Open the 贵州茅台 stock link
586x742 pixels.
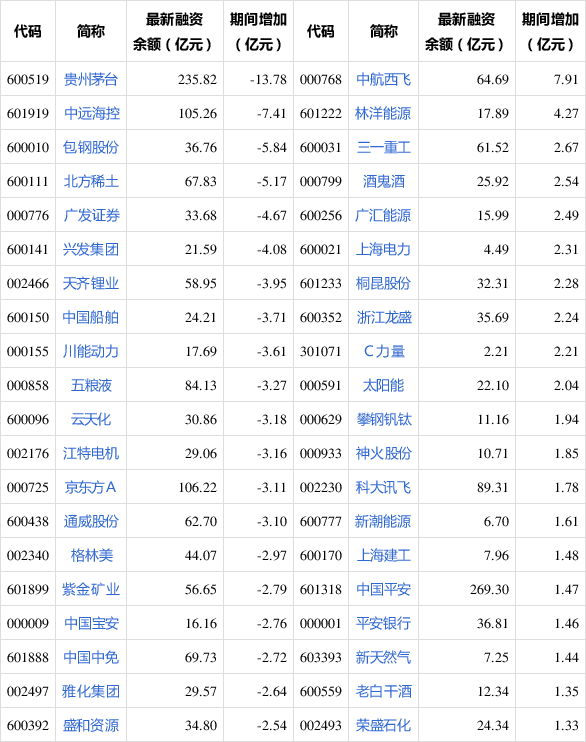(91, 79)
